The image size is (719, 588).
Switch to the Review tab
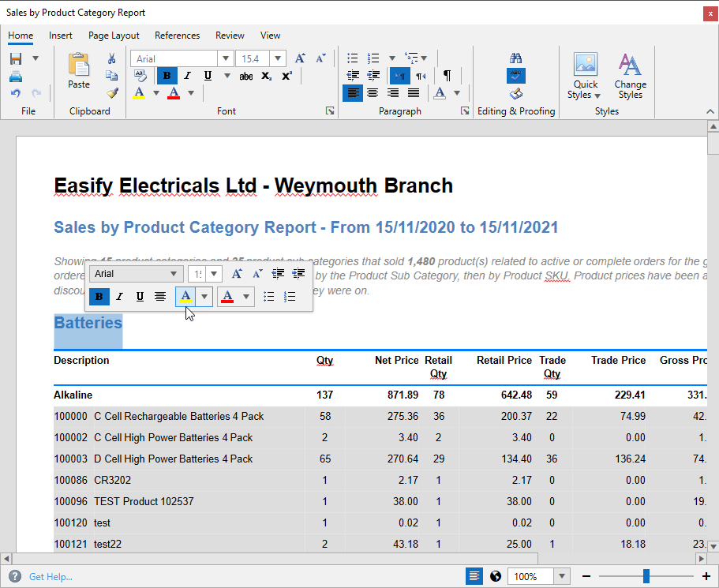[x=230, y=36]
